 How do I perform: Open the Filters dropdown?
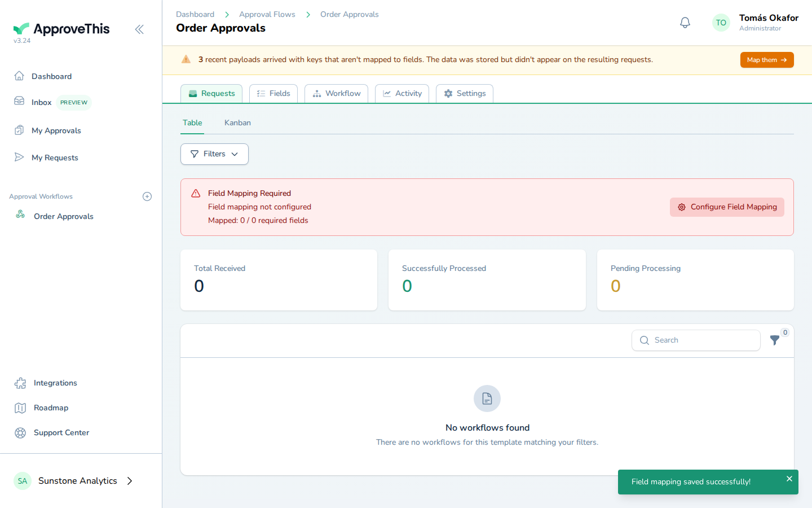coord(214,154)
